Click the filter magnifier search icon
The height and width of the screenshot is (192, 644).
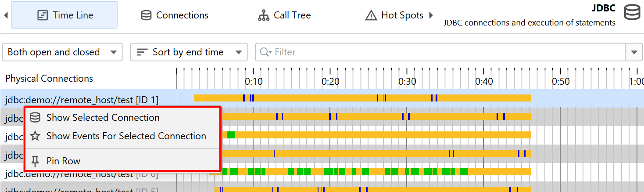265,52
